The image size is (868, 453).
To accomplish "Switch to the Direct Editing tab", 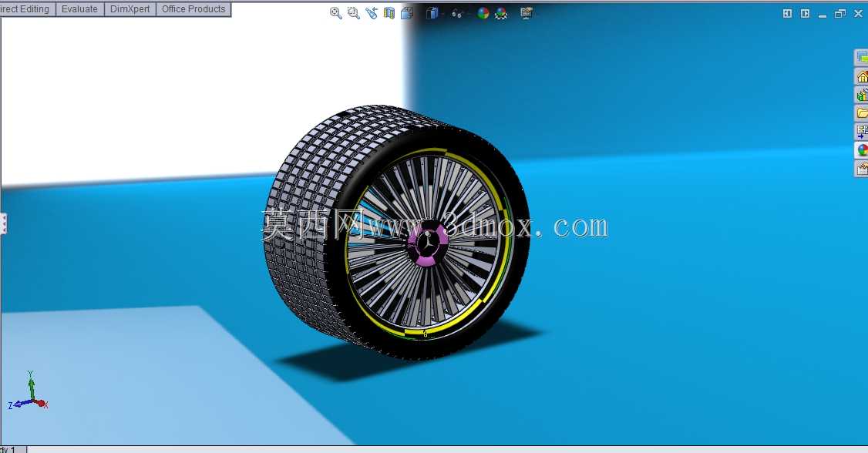I will (27, 9).
